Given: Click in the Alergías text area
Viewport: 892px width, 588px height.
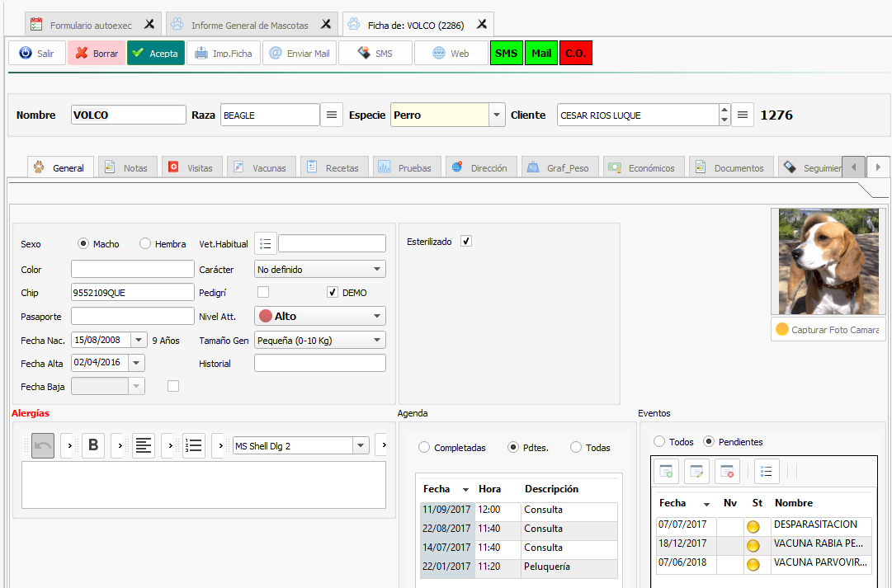Looking at the screenshot, I should (x=204, y=485).
